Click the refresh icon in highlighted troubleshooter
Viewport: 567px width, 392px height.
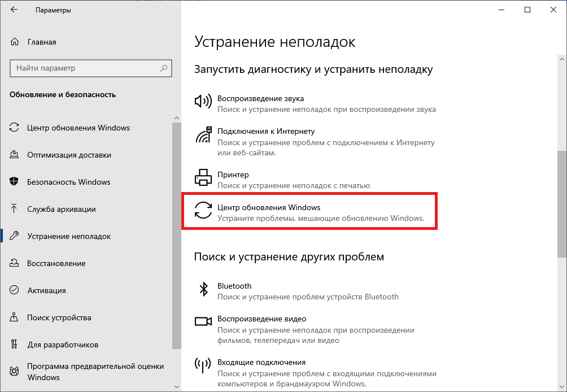click(x=203, y=210)
